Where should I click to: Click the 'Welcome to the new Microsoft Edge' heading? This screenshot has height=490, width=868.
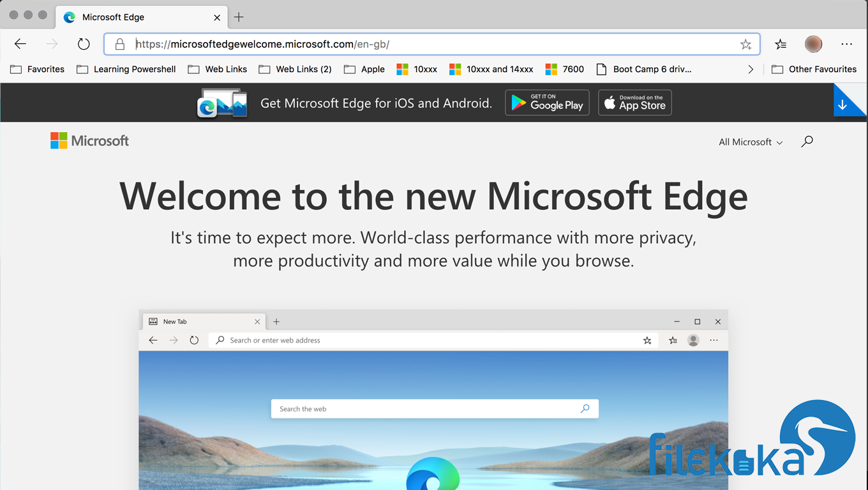click(x=433, y=196)
